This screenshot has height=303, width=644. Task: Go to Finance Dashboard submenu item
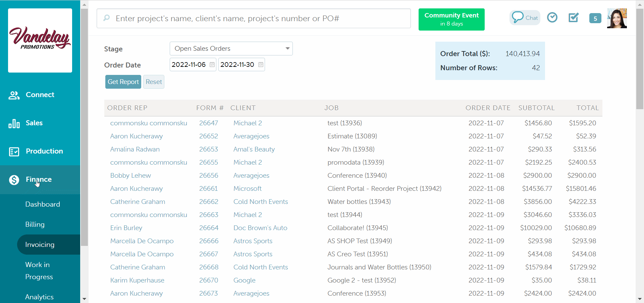[43, 204]
